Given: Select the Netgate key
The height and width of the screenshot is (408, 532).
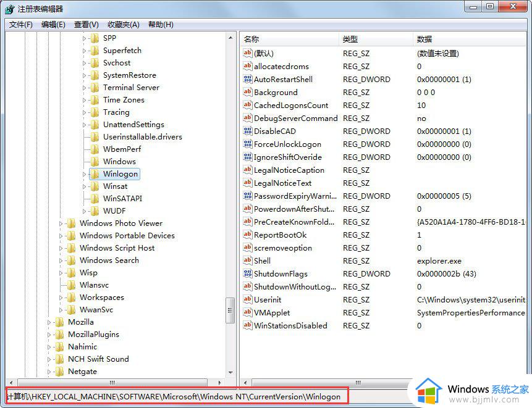Looking at the screenshot, I should click(82, 372).
